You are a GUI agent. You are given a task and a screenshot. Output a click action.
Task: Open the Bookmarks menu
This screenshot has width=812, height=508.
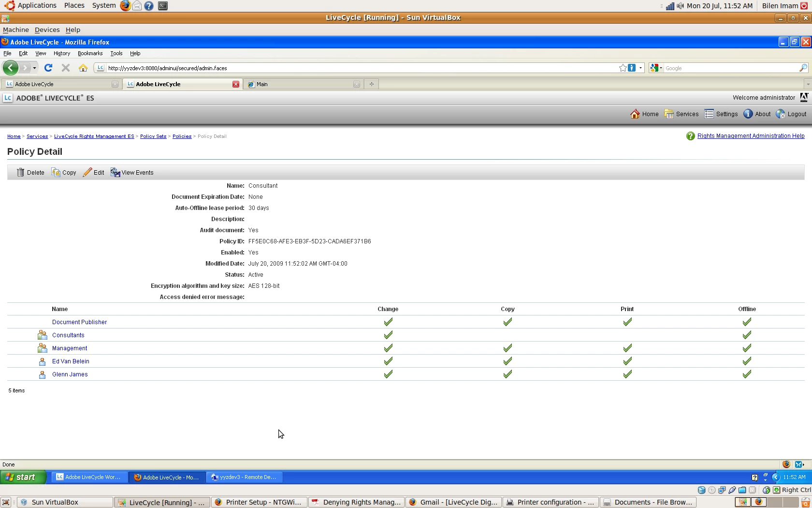point(90,53)
